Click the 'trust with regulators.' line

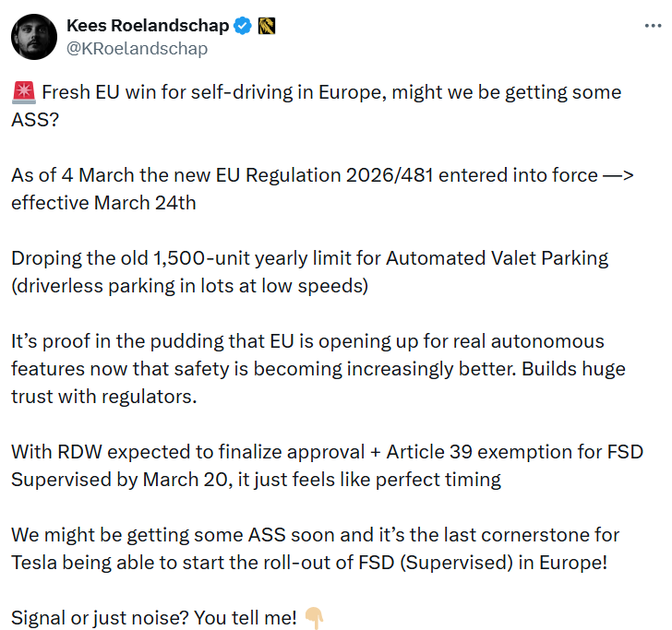[x=104, y=397]
